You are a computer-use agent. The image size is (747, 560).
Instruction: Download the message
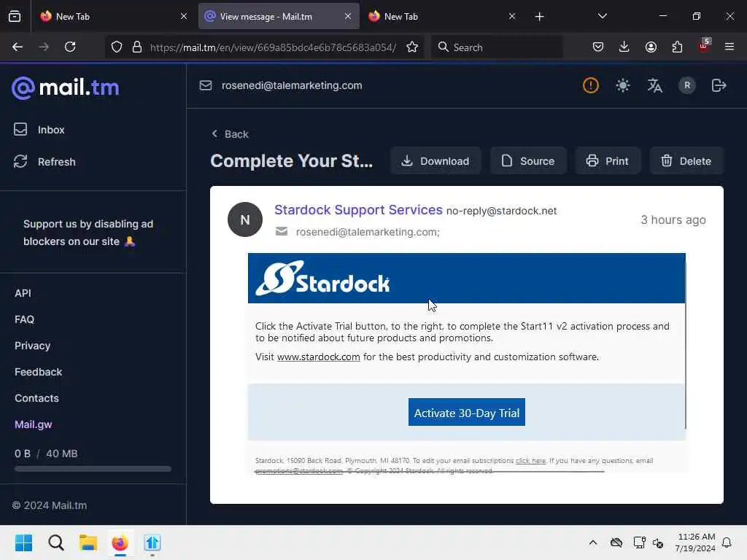(x=436, y=161)
